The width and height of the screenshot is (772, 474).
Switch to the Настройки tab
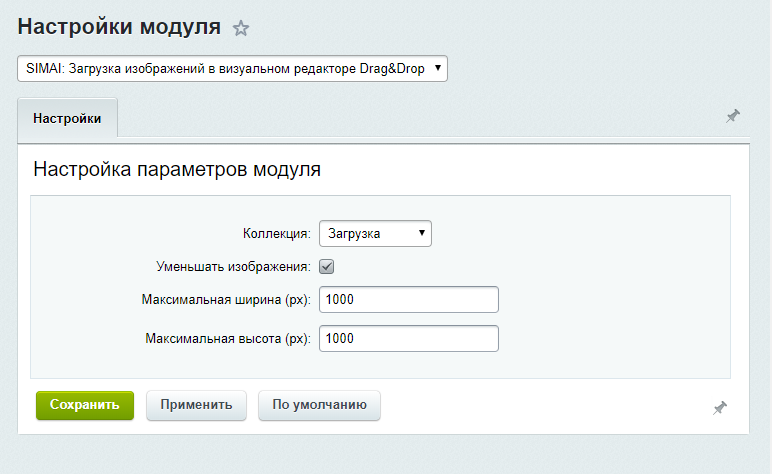point(67,118)
